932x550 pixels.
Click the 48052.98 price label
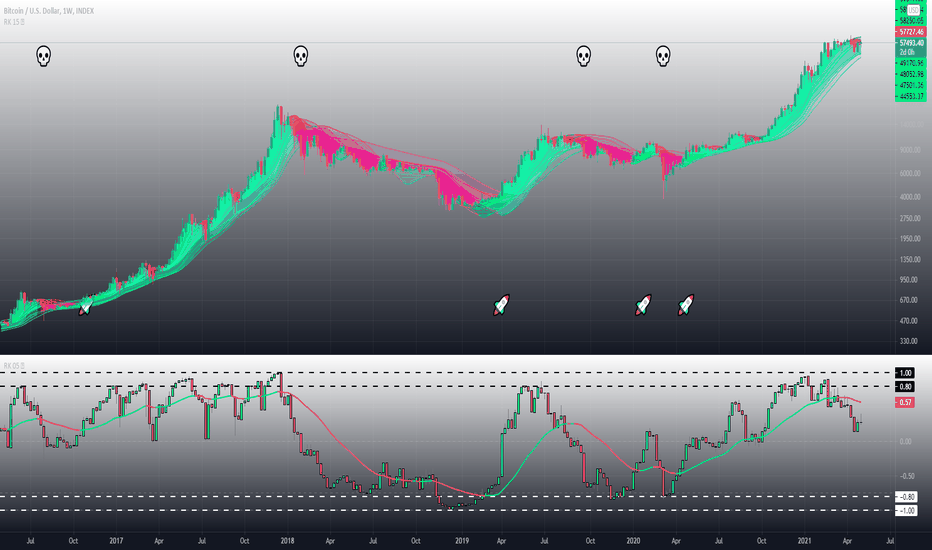911,74
